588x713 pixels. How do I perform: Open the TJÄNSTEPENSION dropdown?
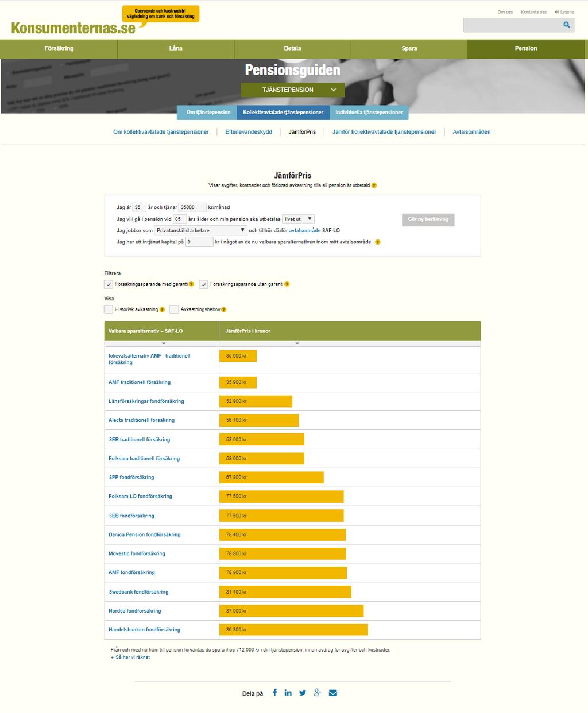tap(293, 90)
